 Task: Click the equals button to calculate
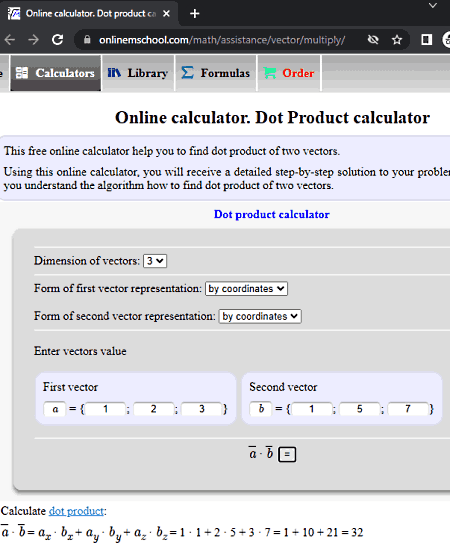[287, 454]
